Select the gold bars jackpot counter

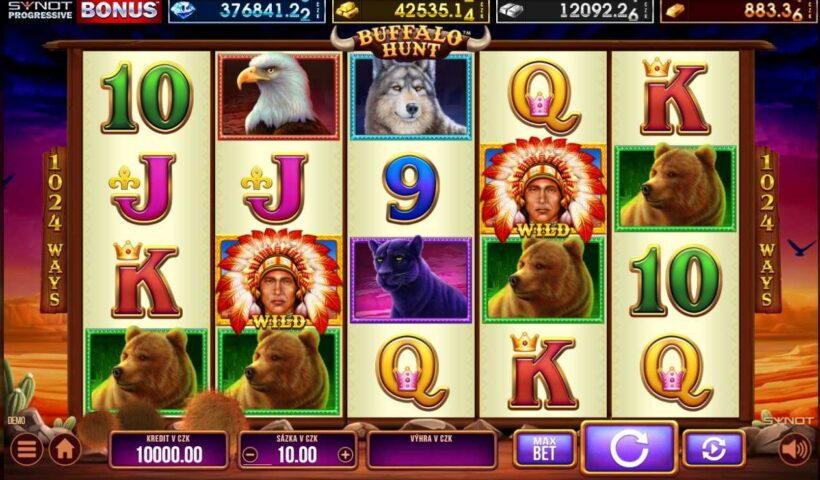tap(411, 10)
